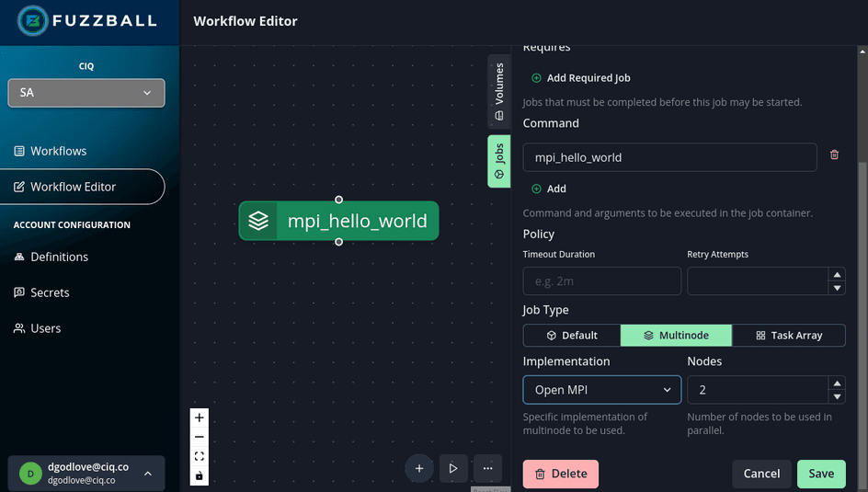The image size is (868, 492).
Task: Select the Multinode job type
Action: coord(676,336)
